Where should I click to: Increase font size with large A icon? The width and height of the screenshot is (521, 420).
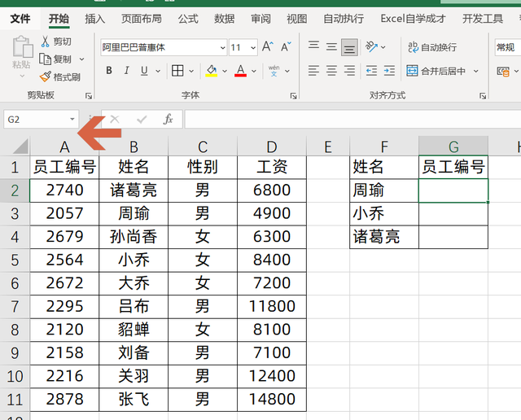[x=268, y=47]
